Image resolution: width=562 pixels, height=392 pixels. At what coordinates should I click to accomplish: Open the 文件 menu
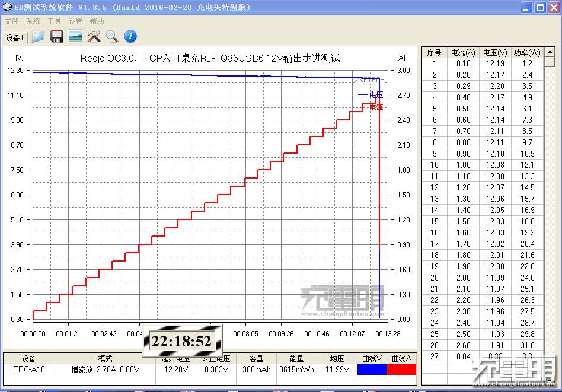(11, 21)
